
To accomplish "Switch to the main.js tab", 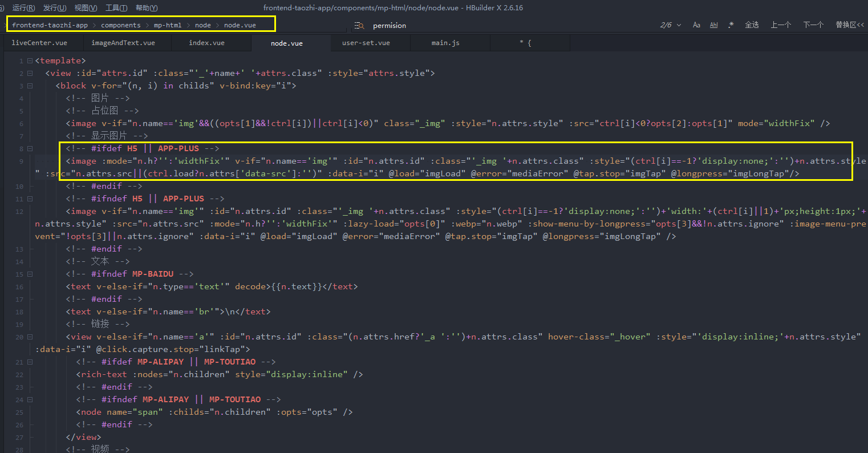I will point(445,43).
